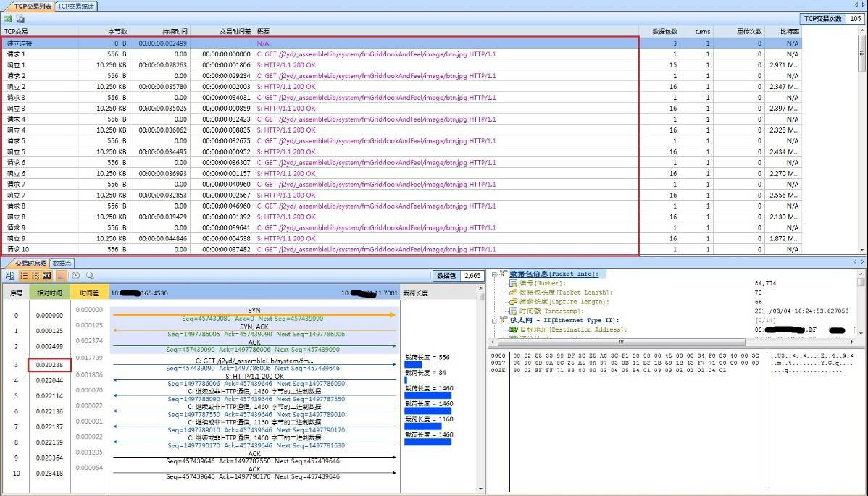The image size is (868, 496).
Task: Sort by the TCP交易 column header
Action: [39, 32]
